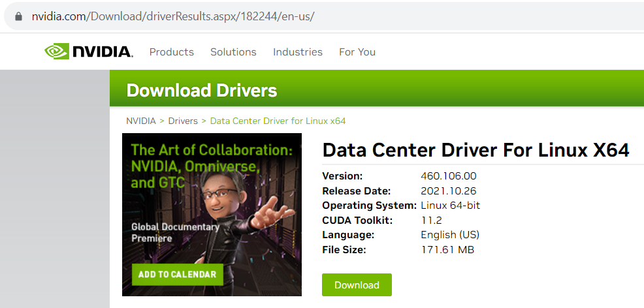Open the Solutions menu
The width and height of the screenshot is (644, 308).
pyautogui.click(x=233, y=52)
